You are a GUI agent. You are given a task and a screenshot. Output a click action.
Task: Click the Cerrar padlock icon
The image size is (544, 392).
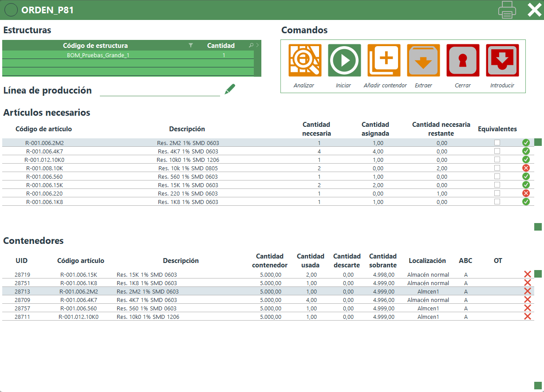coord(463,60)
